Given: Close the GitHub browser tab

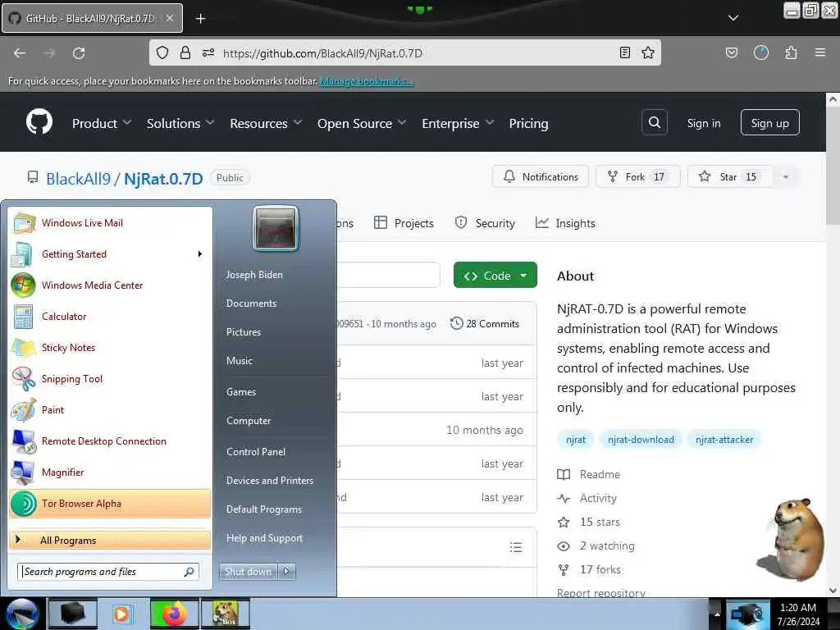Looking at the screenshot, I should tap(169, 18).
